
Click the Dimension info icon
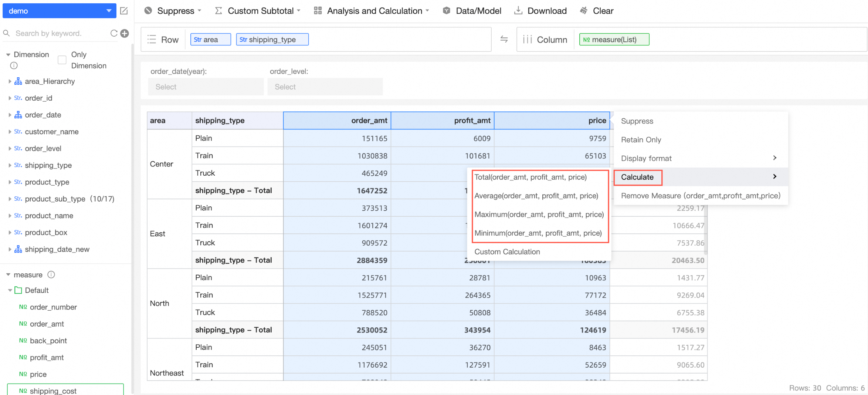(x=14, y=65)
